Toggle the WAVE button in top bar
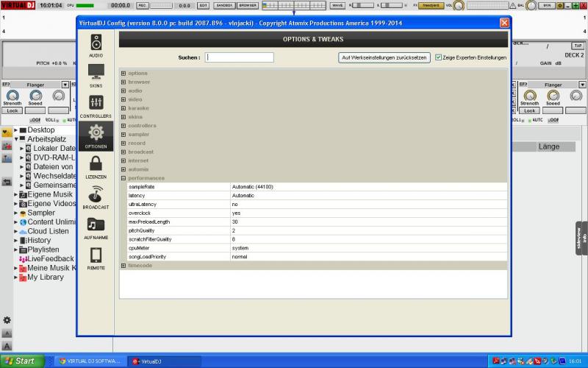 pyautogui.click(x=337, y=6)
